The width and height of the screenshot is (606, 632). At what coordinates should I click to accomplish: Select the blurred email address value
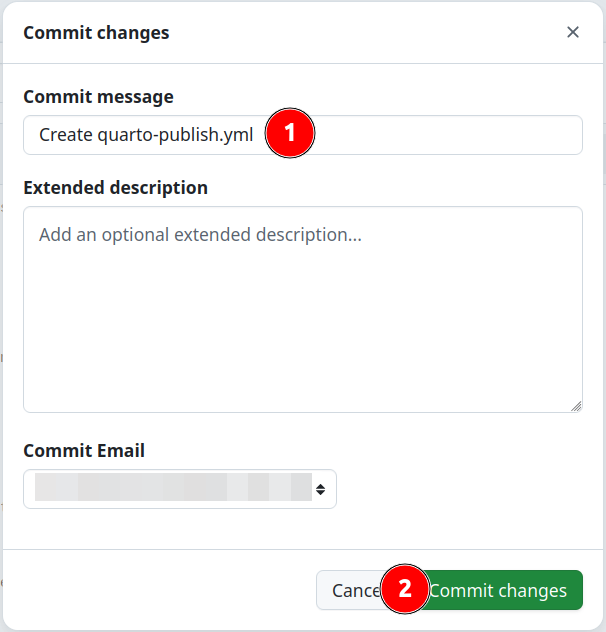[170, 489]
